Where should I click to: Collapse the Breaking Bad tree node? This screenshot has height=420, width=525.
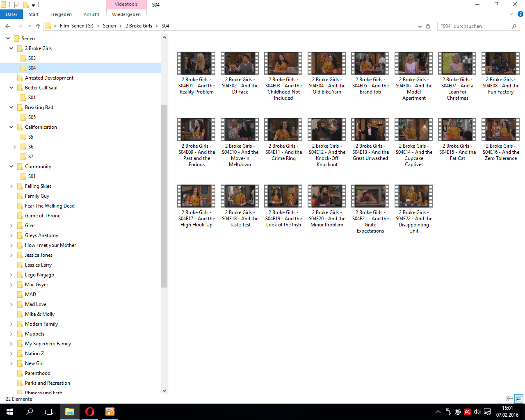11,107
